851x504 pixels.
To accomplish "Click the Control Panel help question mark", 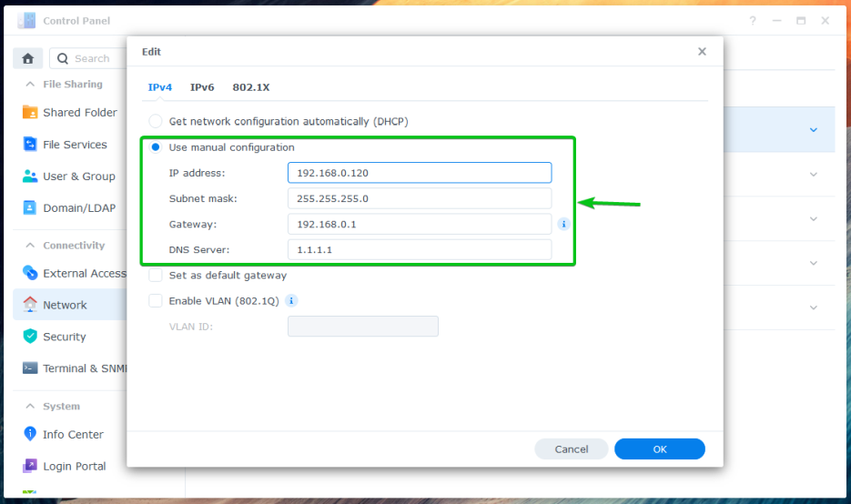I will (x=753, y=21).
